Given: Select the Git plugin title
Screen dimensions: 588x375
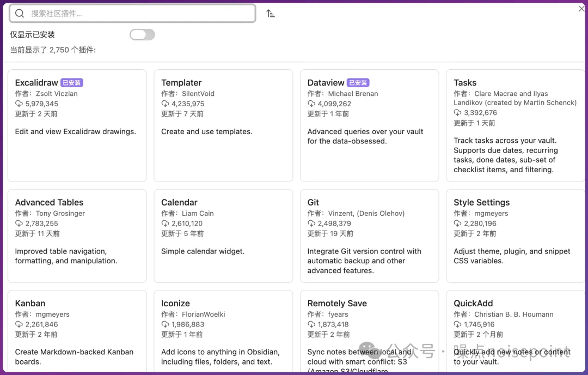Looking at the screenshot, I should coord(313,202).
